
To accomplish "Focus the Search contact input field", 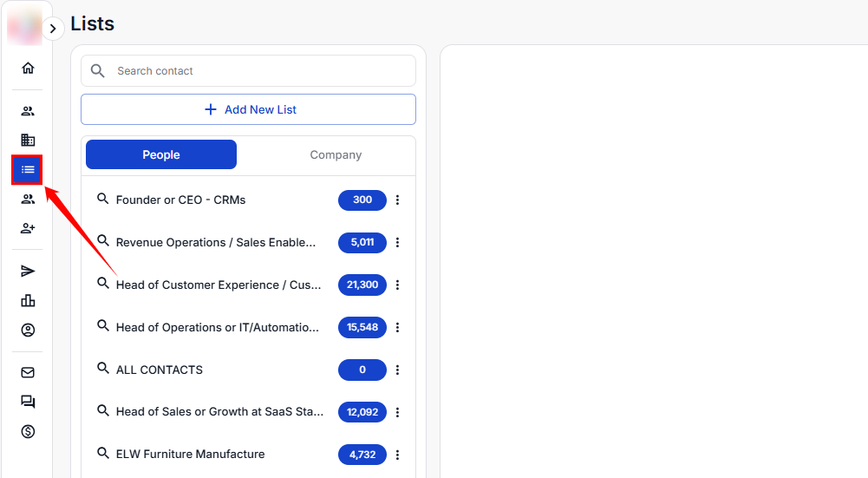I will point(260,71).
